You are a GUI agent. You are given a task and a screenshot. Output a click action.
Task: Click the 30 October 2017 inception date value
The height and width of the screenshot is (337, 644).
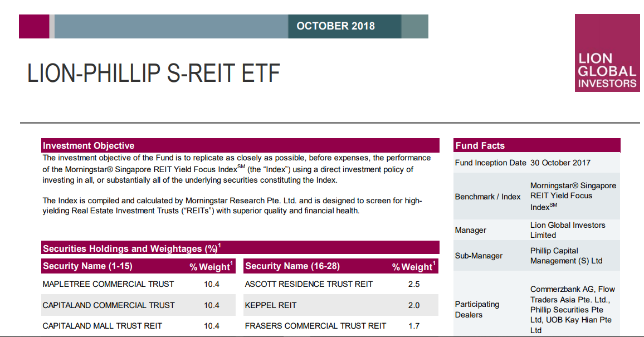point(560,163)
